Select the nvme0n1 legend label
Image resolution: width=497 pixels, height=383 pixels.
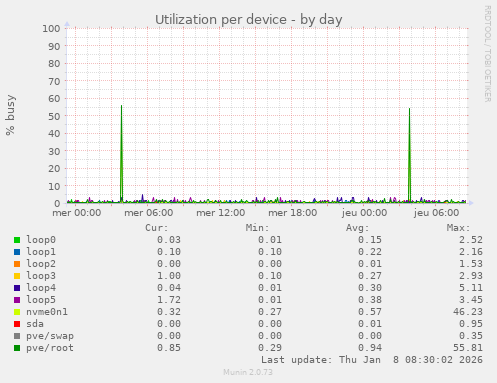[47, 312]
